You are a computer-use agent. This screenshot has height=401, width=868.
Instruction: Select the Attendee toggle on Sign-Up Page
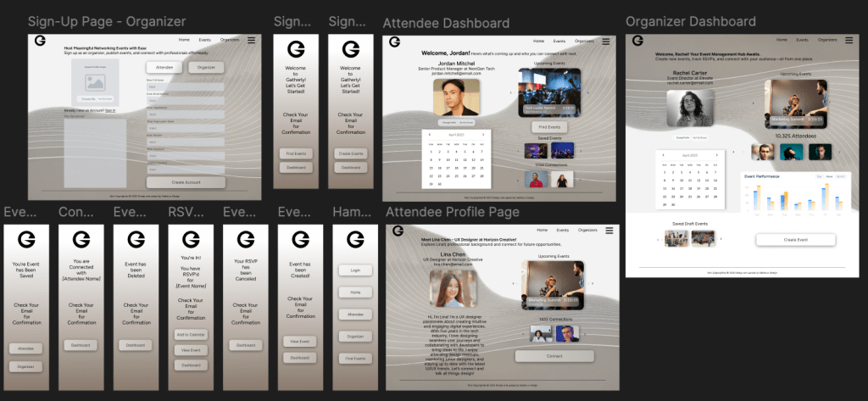coord(164,67)
